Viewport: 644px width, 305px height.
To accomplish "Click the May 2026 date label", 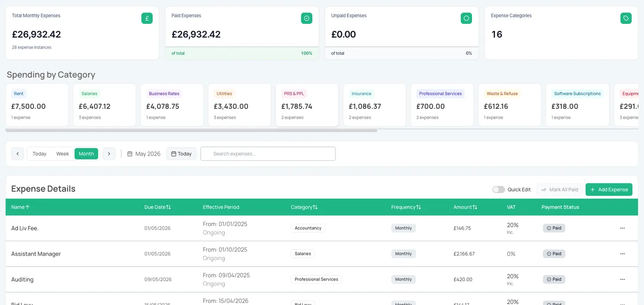I will (148, 154).
